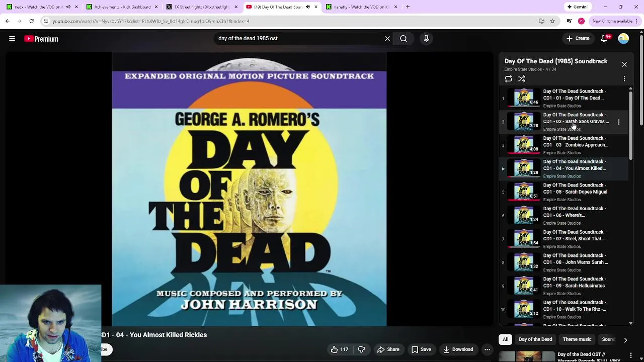The height and width of the screenshot is (362, 644).
Task: Like the video with thumbs up
Action: coord(339,349)
